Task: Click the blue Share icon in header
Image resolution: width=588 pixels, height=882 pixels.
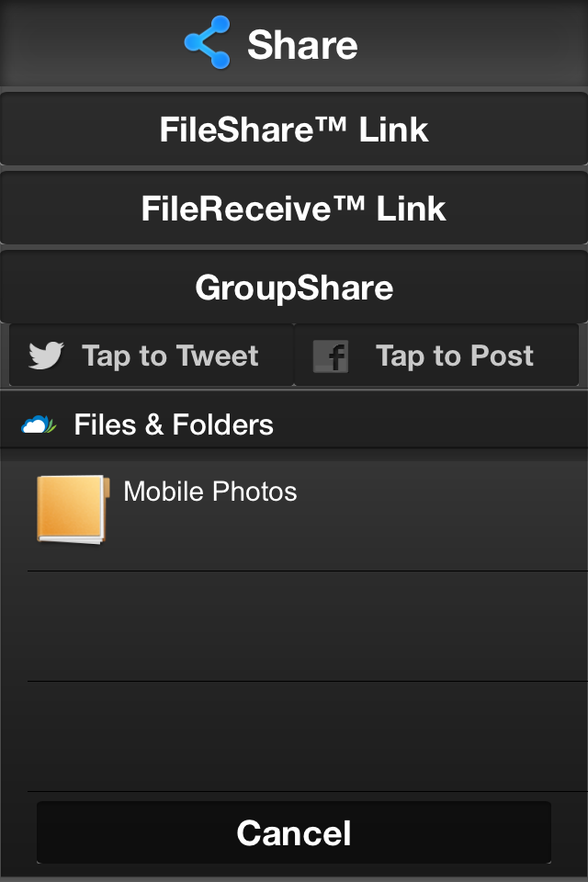Action: point(207,42)
